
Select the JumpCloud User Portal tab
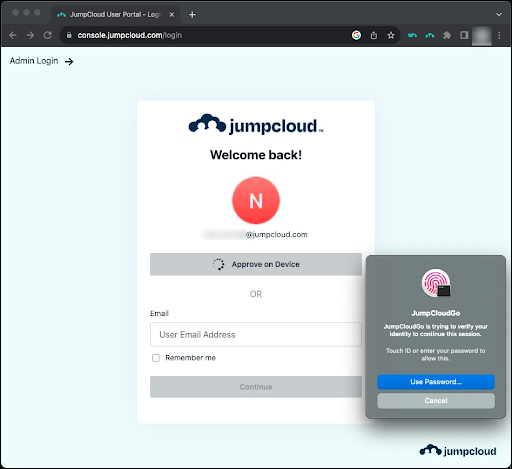pos(115,15)
